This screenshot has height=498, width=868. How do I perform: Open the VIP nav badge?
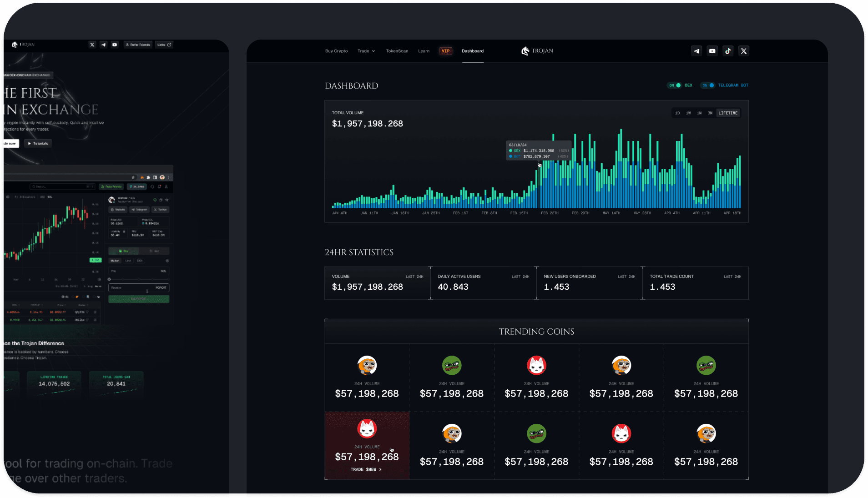coord(445,51)
